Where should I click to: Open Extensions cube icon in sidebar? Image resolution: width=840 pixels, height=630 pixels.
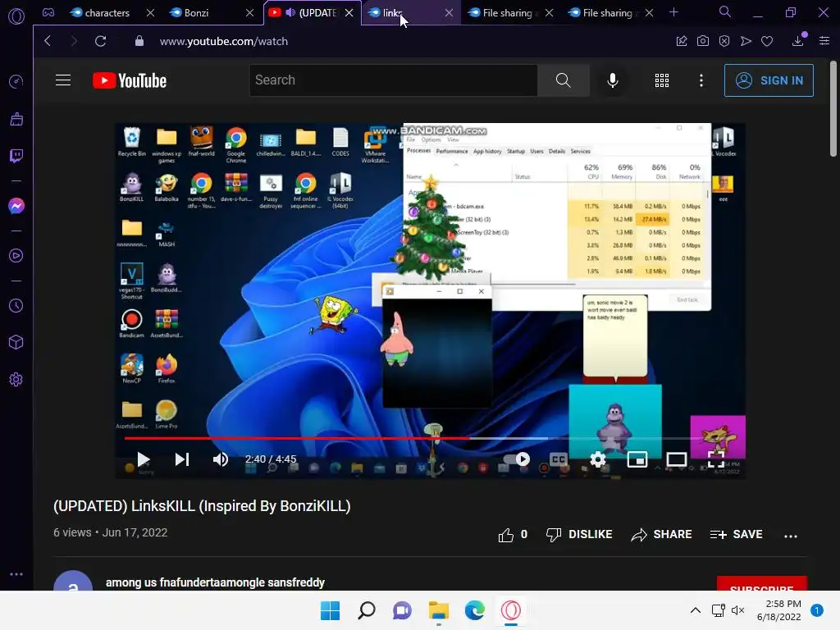point(16,342)
